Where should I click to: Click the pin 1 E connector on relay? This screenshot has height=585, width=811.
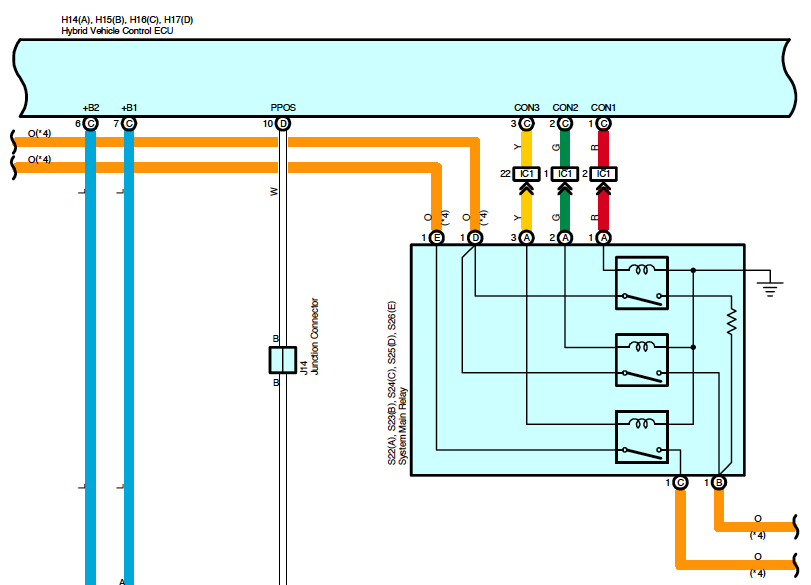click(437, 237)
